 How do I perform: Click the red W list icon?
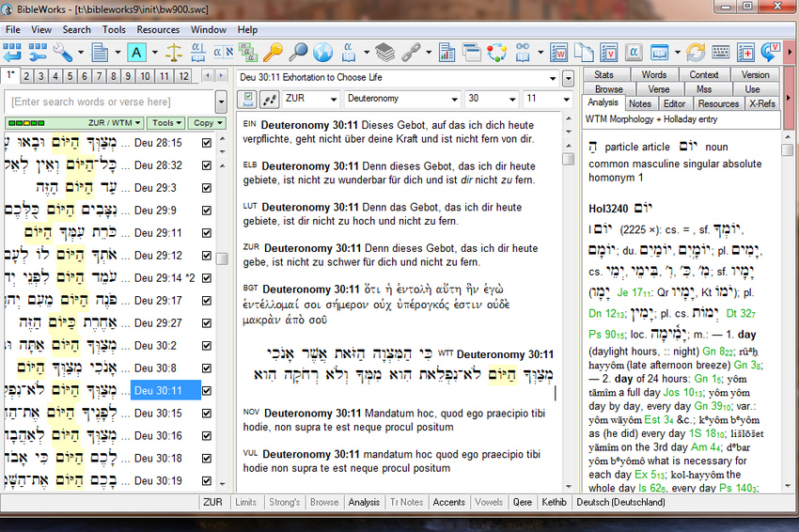[x=559, y=52]
